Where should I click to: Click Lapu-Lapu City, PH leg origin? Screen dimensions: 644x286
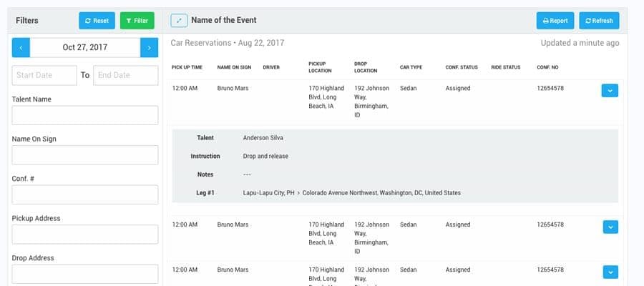pos(268,193)
